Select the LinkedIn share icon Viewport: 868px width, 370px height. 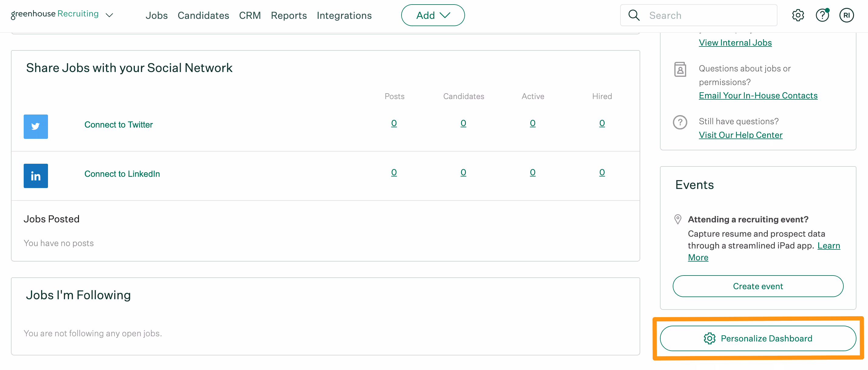point(35,176)
